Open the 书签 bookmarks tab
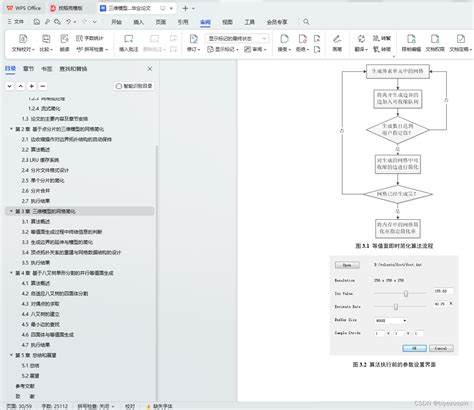474x410 pixels. click(x=47, y=69)
